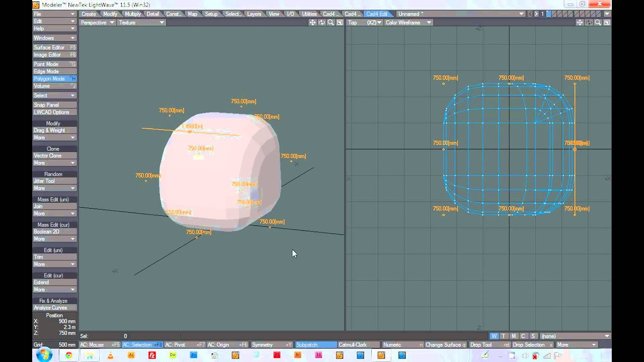Switch to the Cad4 Edit tab

coord(377,14)
